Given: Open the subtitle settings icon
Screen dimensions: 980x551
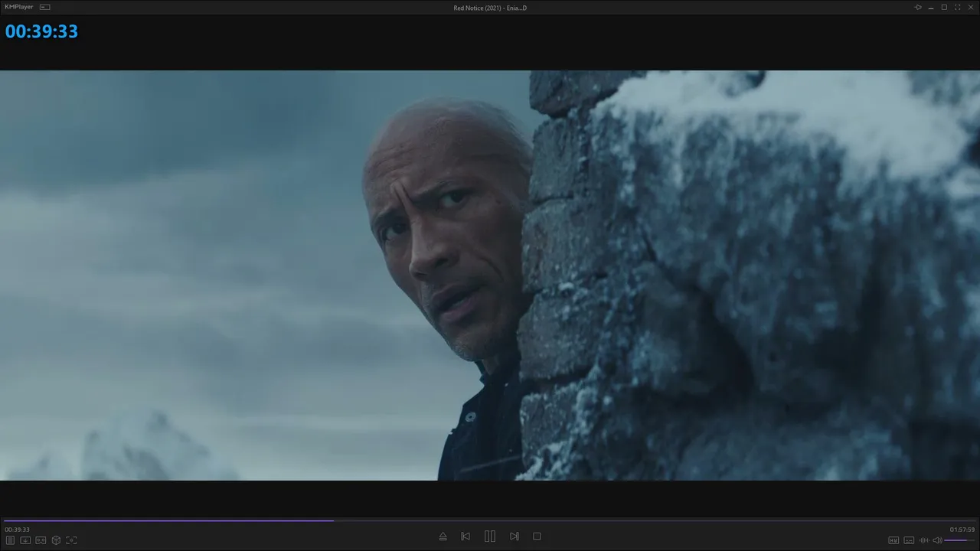Looking at the screenshot, I should (909, 540).
